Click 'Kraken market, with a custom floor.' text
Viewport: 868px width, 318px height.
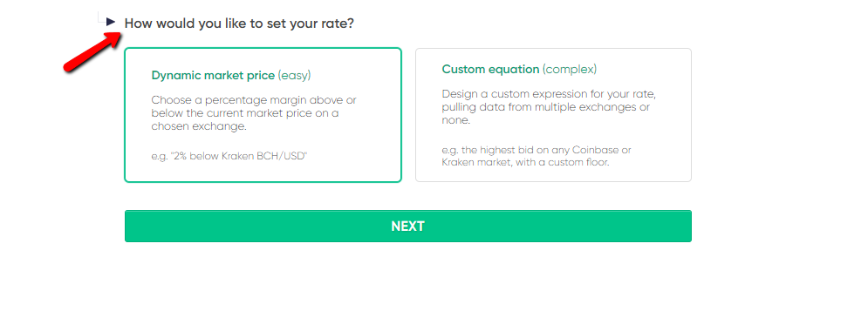tap(525, 163)
